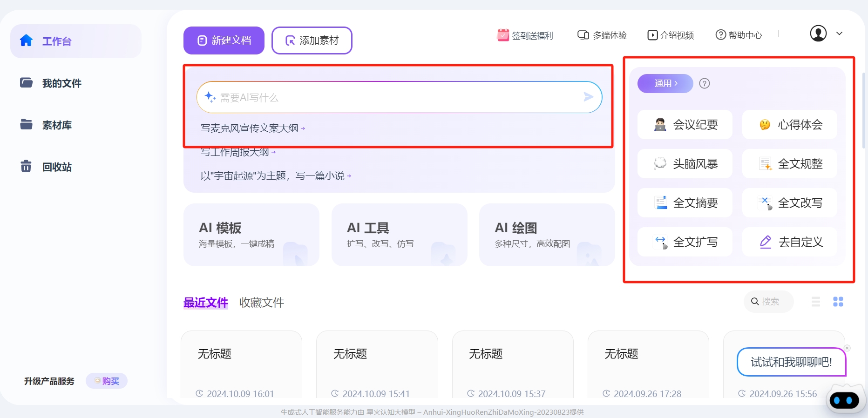This screenshot has width=868, height=418.
Task: Click the document icon on 全文摘要
Action: point(661,202)
